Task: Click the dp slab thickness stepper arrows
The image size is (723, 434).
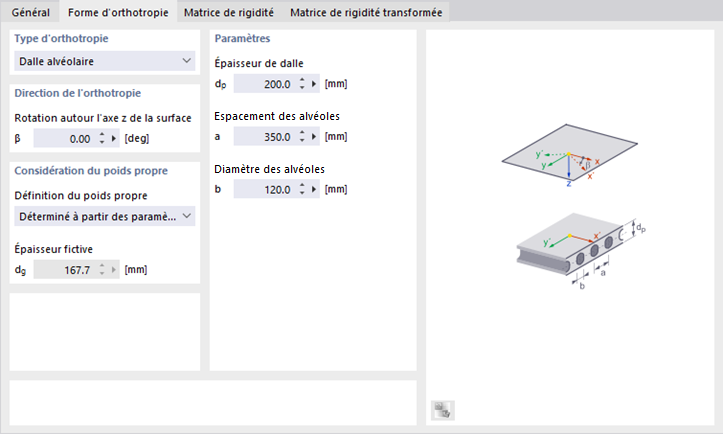Action: (302, 84)
